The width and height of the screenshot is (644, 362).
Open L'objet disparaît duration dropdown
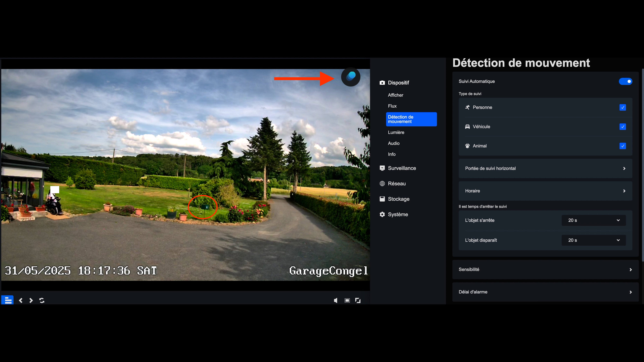(594, 240)
